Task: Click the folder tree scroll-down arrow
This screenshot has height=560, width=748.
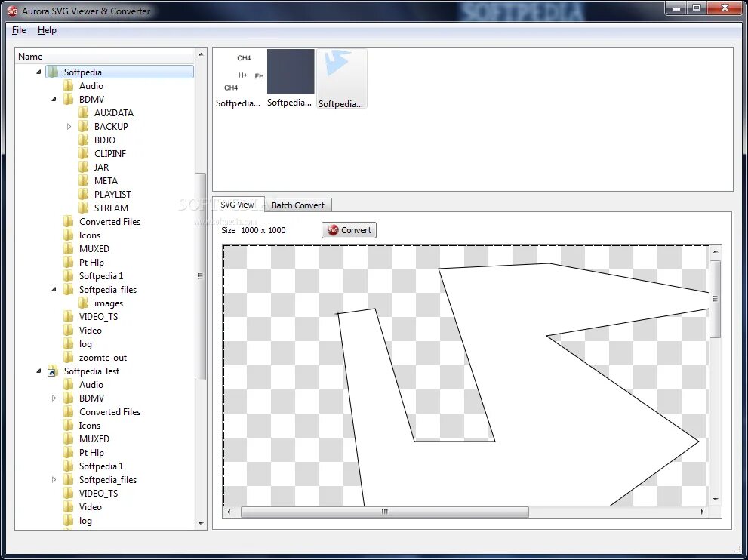Action: point(201,523)
